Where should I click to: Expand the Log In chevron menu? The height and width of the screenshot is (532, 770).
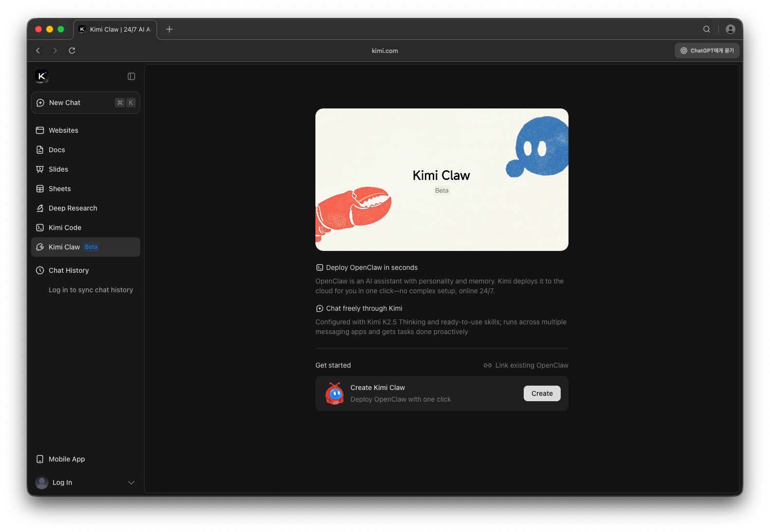(x=131, y=482)
